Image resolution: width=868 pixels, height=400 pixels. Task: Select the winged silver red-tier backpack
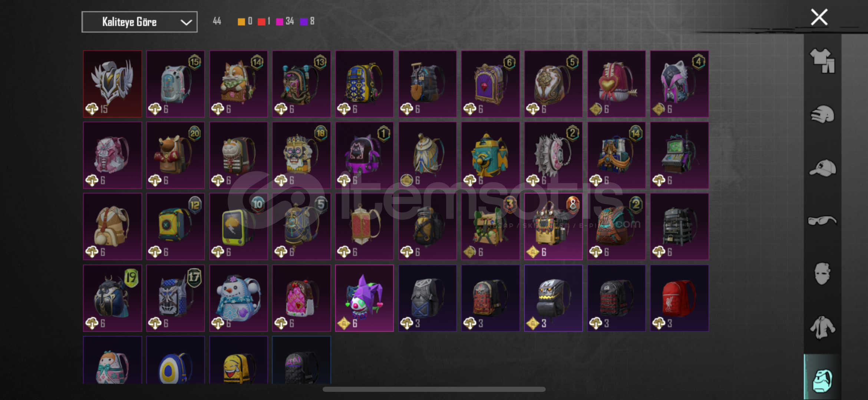[112, 84]
